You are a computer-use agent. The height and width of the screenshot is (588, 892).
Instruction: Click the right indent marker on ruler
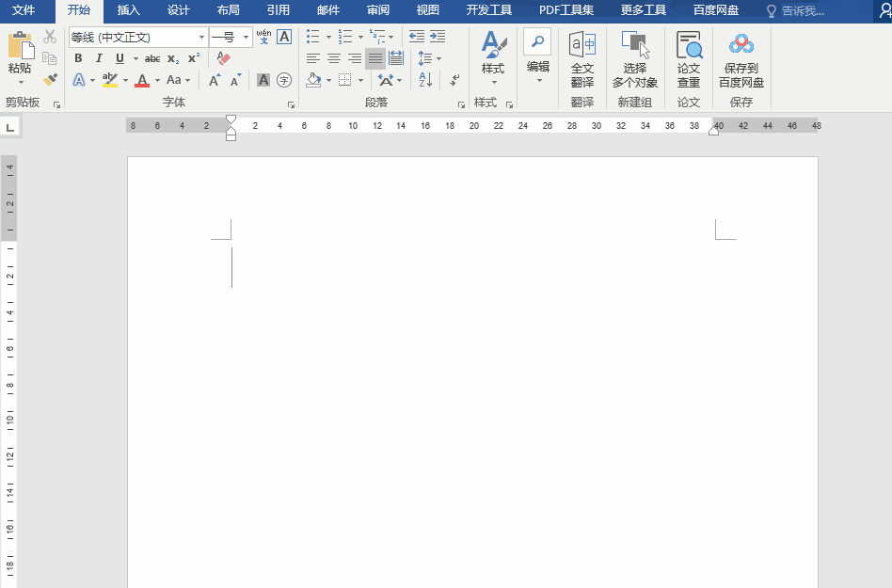click(x=713, y=131)
